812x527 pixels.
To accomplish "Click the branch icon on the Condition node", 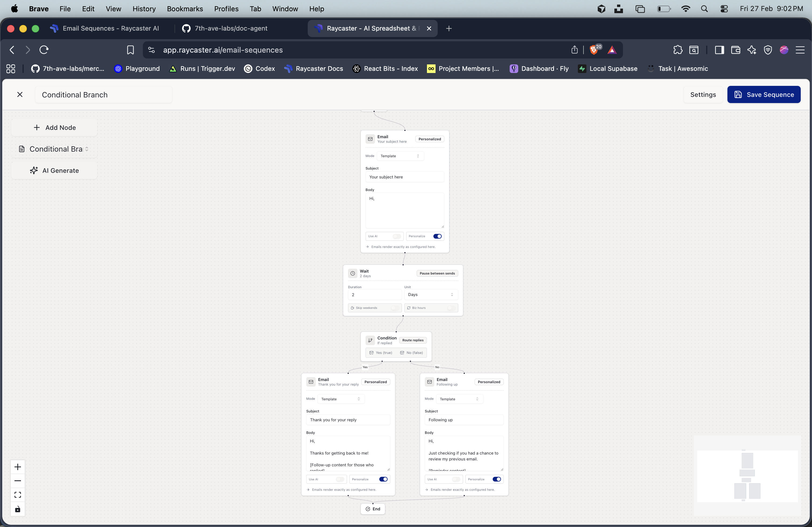I will point(370,340).
